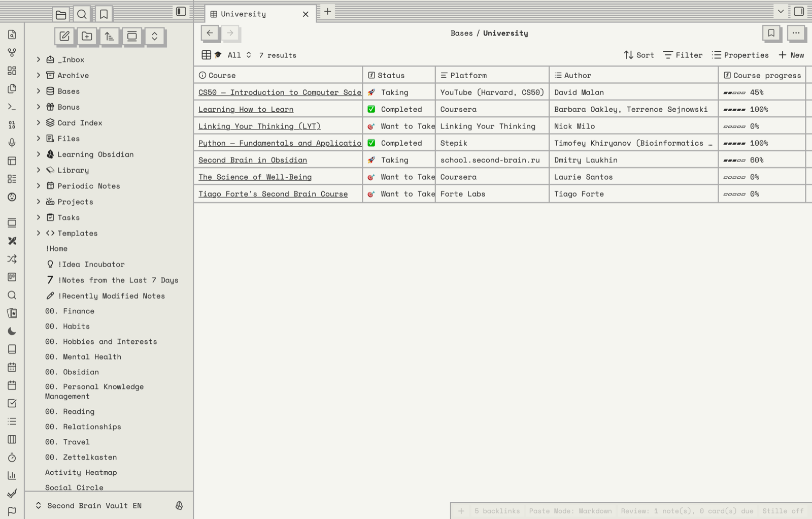Click the stopwatch timer ribbon icon
Image resolution: width=812 pixels, height=519 pixels.
[x=12, y=458]
